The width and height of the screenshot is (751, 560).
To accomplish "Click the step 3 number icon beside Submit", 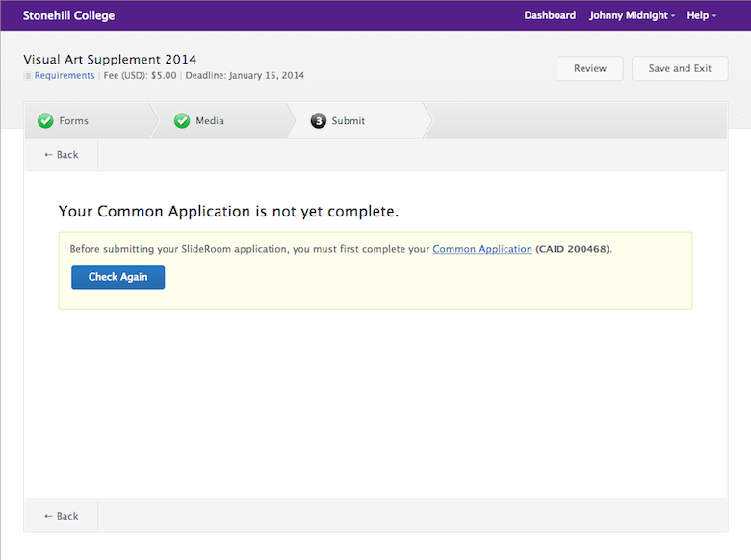I will click(x=319, y=121).
